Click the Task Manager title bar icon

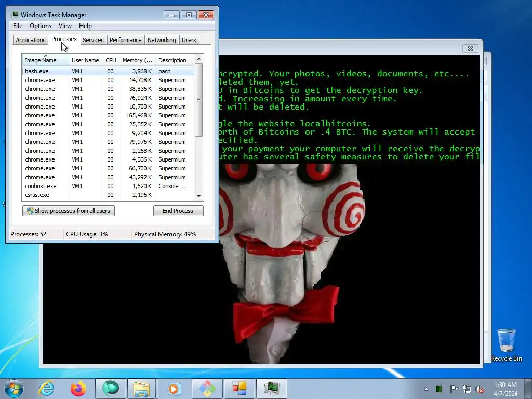click(x=14, y=15)
